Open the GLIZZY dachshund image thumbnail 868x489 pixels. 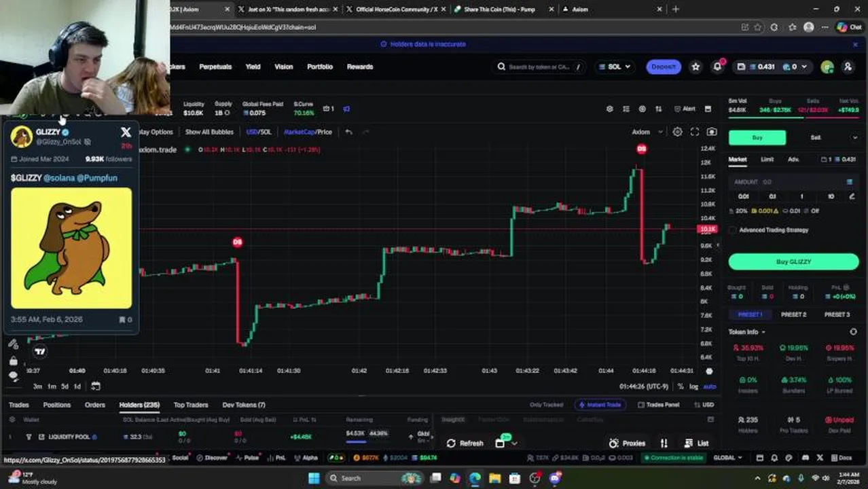pyautogui.click(x=71, y=248)
